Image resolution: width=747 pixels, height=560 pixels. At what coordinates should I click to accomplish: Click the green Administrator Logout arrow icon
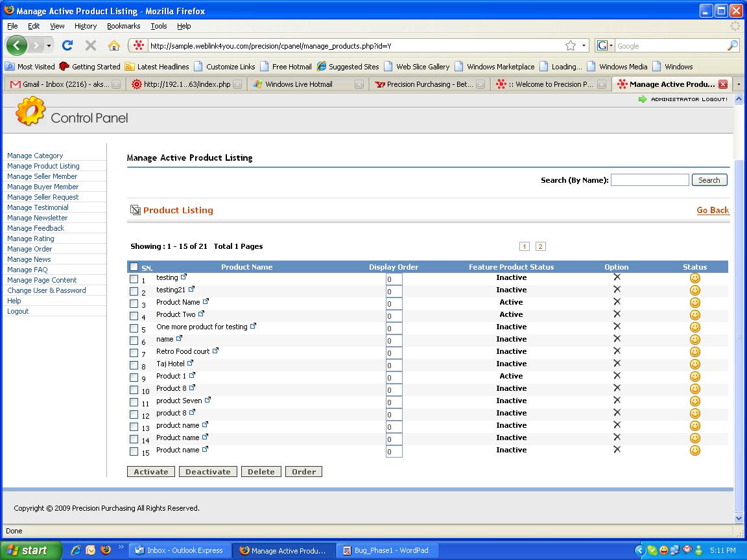tap(642, 99)
